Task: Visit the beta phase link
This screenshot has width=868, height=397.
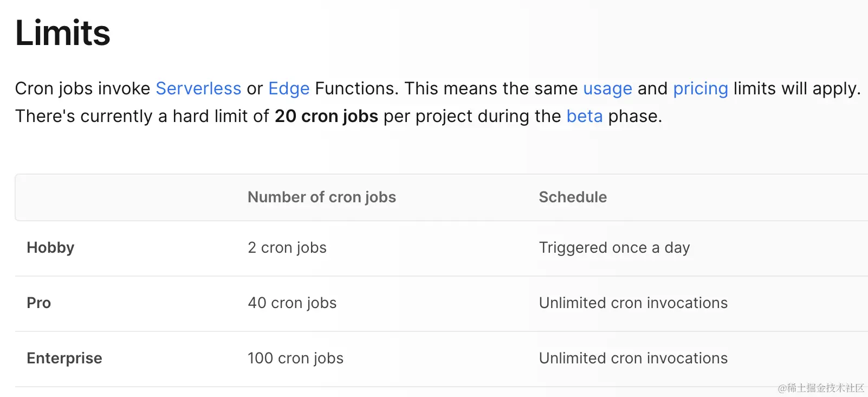Action: 584,116
